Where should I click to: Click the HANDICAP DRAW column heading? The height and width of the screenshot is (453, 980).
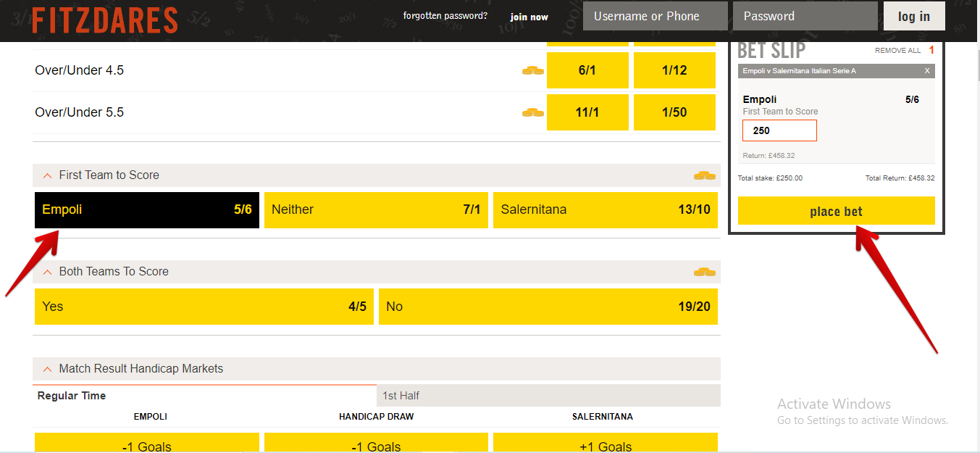(377, 417)
